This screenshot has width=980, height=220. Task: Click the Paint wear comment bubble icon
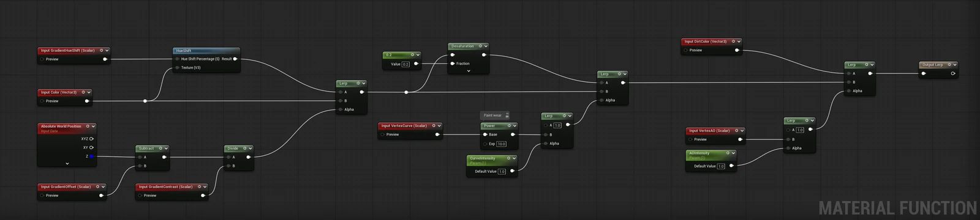(507, 115)
